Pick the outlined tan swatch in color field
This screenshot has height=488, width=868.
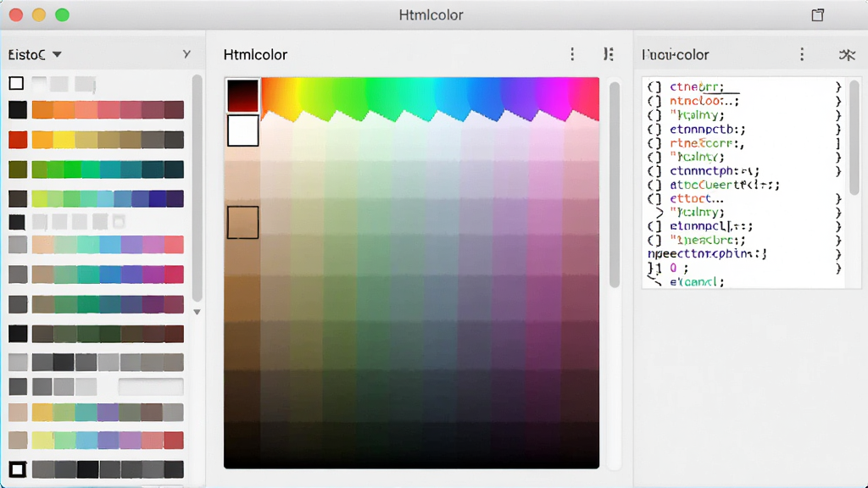(242, 223)
